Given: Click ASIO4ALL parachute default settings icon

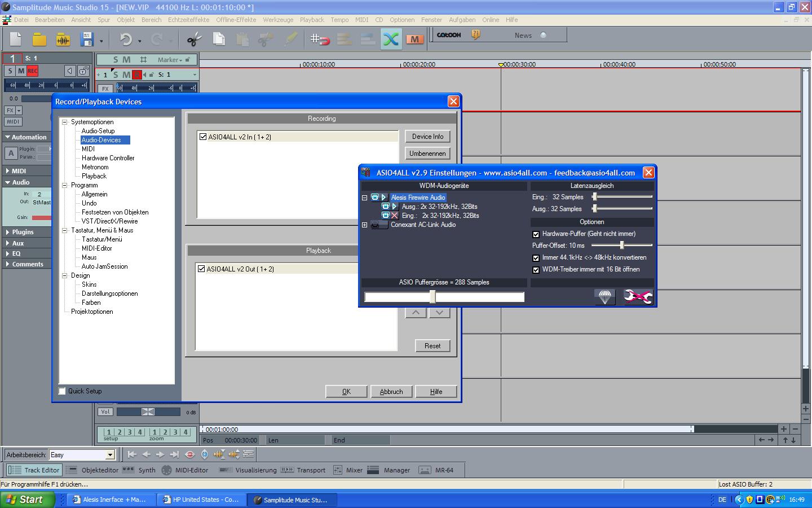Looking at the screenshot, I should point(604,297).
